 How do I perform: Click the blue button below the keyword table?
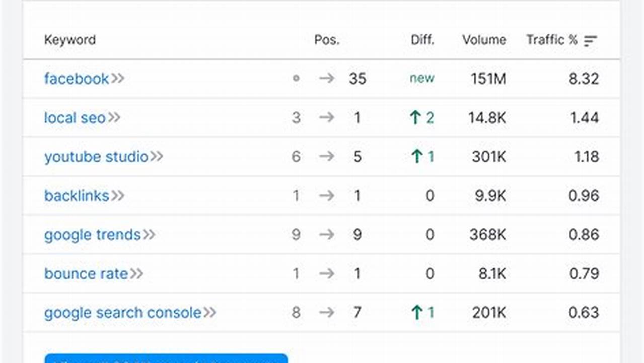point(166,358)
